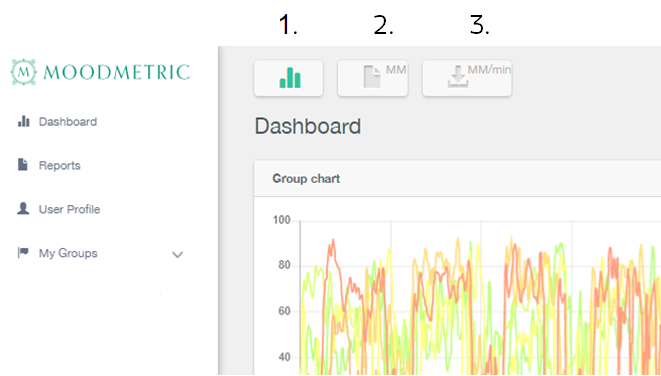
Task: Open the Dashboard sidebar menu item
Action: click(x=68, y=122)
